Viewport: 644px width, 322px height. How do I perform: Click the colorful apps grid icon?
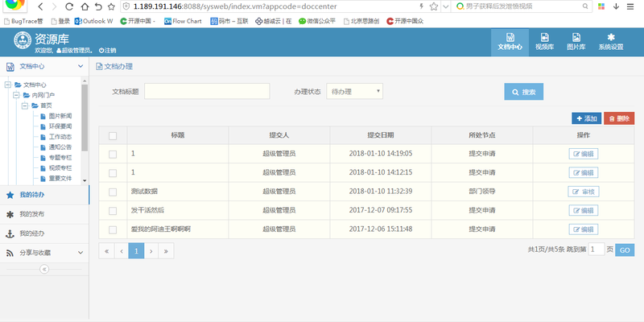pyautogui.click(x=601, y=6)
